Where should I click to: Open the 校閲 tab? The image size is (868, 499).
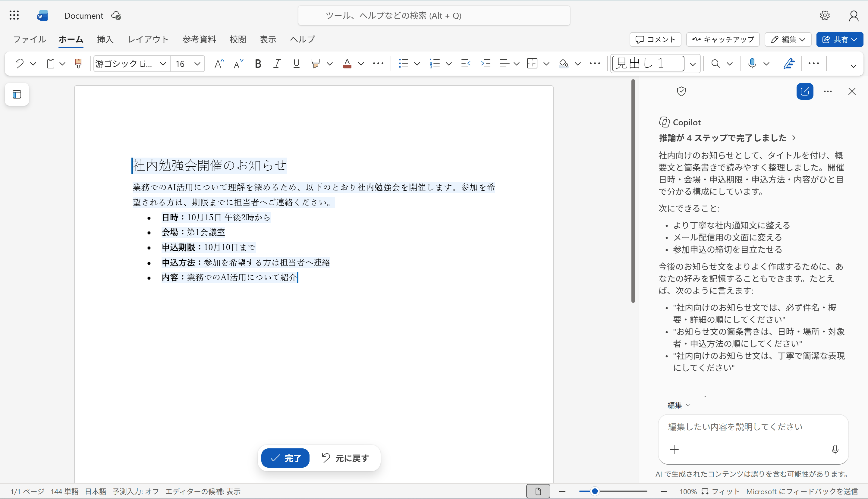click(237, 39)
